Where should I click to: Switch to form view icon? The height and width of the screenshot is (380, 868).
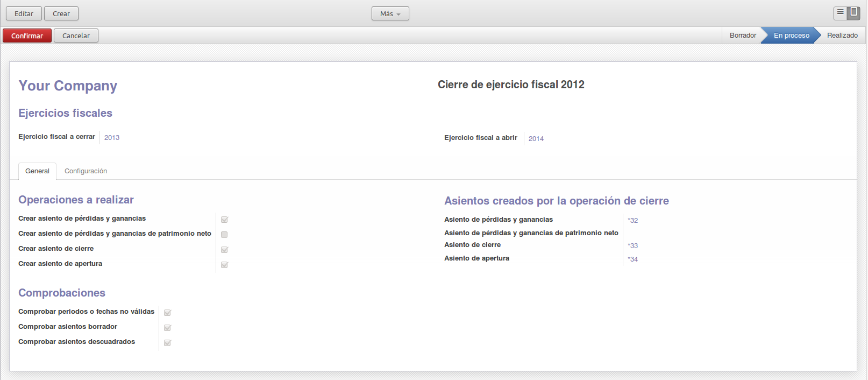point(853,12)
